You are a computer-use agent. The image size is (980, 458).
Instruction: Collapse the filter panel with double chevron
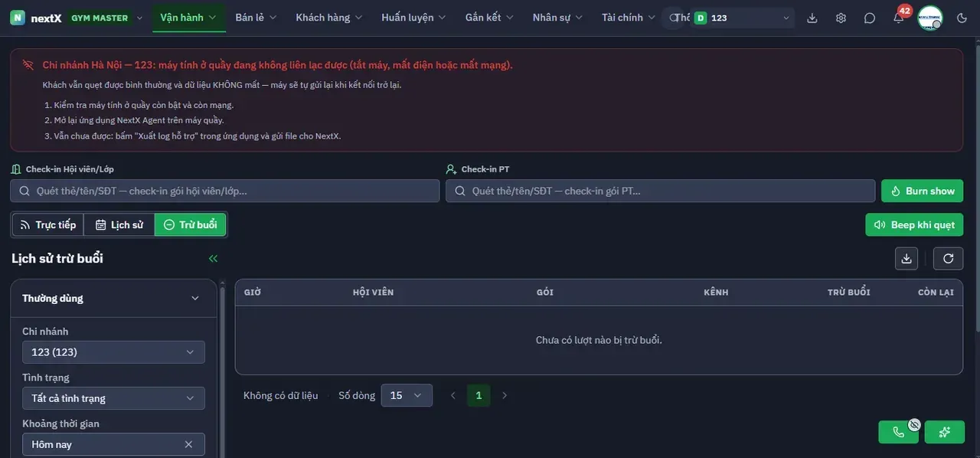(x=213, y=259)
